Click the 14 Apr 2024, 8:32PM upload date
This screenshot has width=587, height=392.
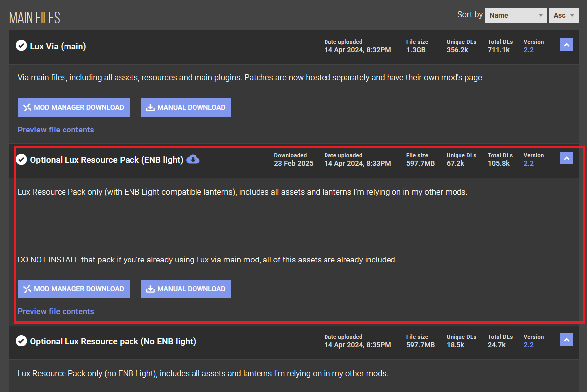[358, 50]
